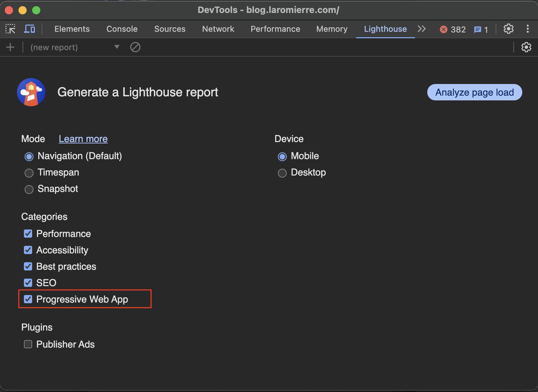
Task: Click the yellow minimize window button
Action: pyautogui.click(x=23, y=10)
